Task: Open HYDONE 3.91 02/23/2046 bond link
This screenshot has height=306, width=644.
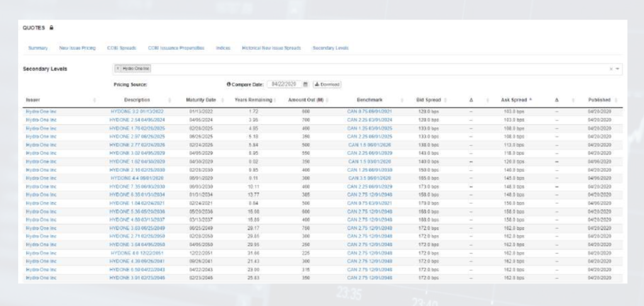Action: click(x=137, y=278)
